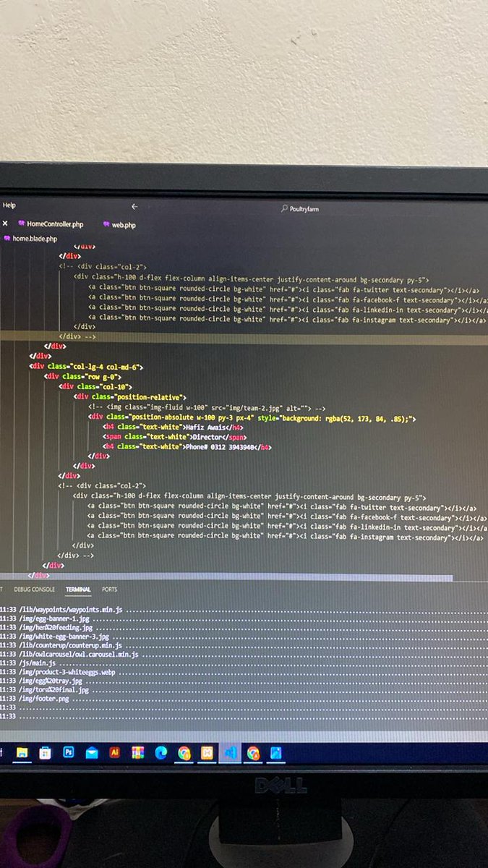The height and width of the screenshot is (868, 488).
Task: Click /img/footer.png terminal line
Action: 46,699
